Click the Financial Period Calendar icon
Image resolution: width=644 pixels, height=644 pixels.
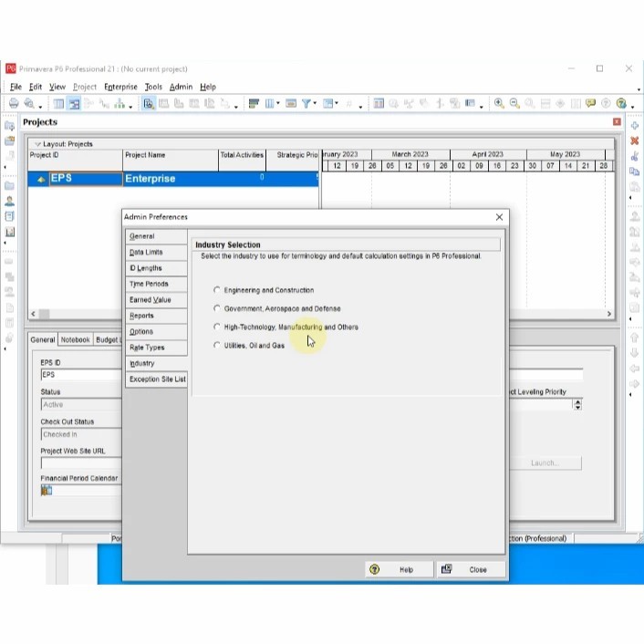pos(47,490)
